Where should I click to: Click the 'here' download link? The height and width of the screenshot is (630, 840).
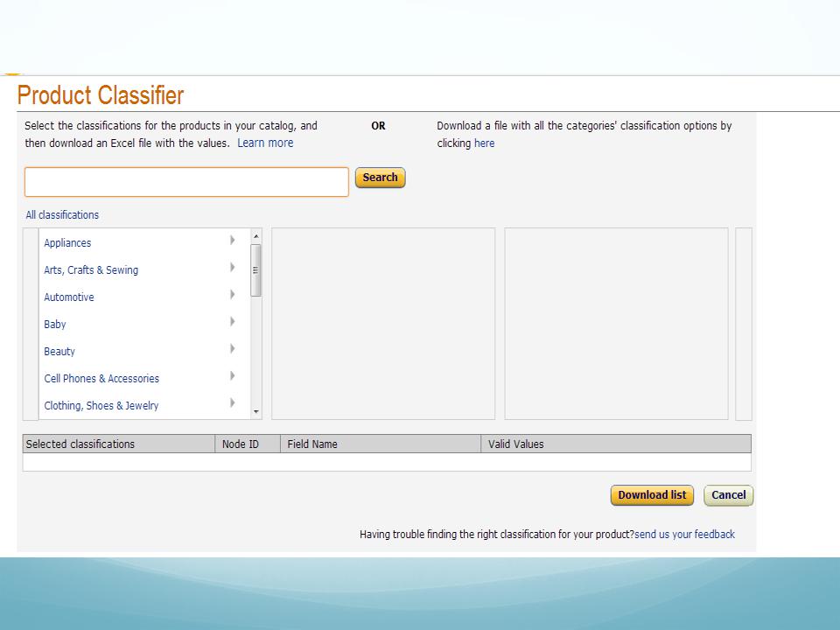pyautogui.click(x=484, y=143)
